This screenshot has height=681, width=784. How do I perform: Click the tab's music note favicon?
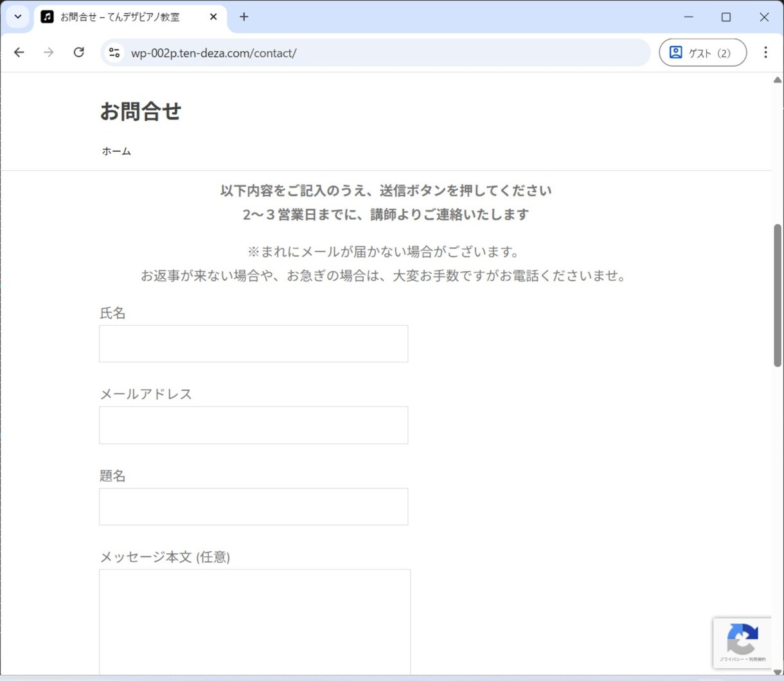47,17
